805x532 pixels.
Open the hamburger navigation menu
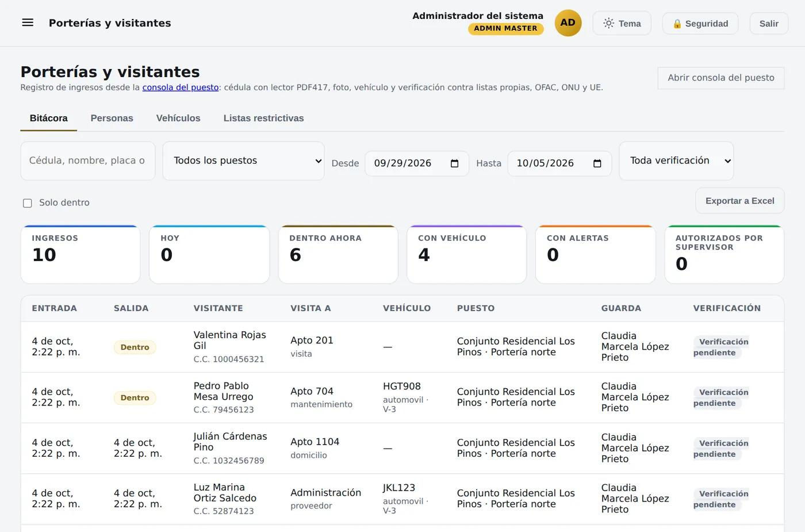pyautogui.click(x=28, y=22)
